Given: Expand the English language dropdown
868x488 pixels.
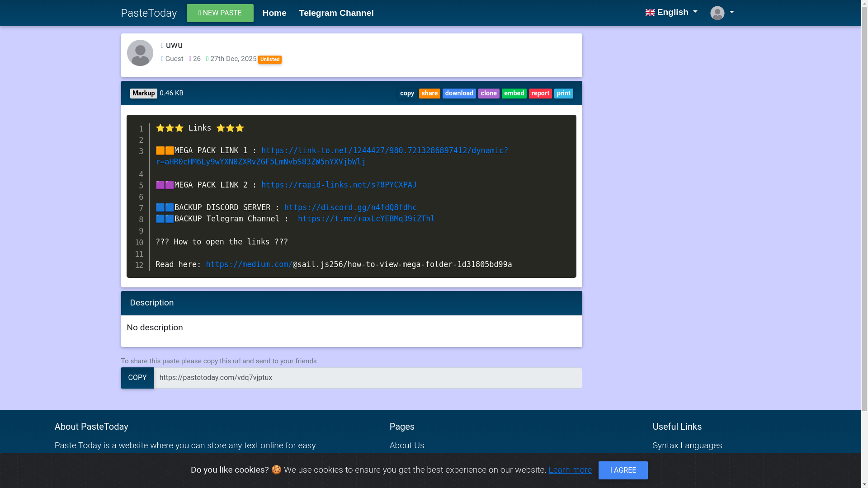Looking at the screenshot, I should click(671, 12).
